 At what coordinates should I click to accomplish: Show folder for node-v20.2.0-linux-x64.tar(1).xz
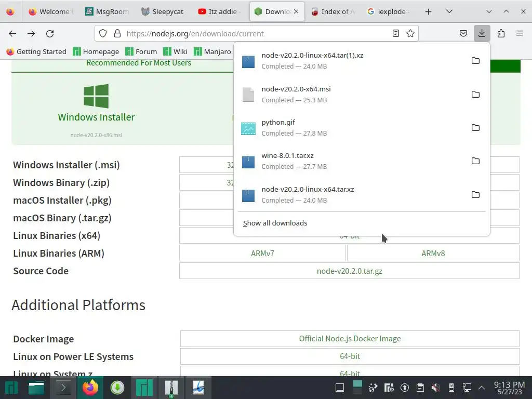[475, 61]
